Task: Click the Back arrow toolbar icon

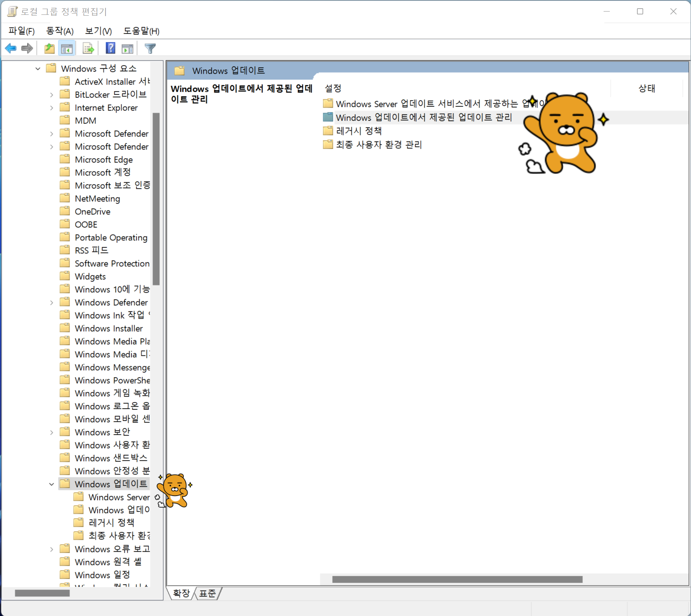Action: [11, 49]
